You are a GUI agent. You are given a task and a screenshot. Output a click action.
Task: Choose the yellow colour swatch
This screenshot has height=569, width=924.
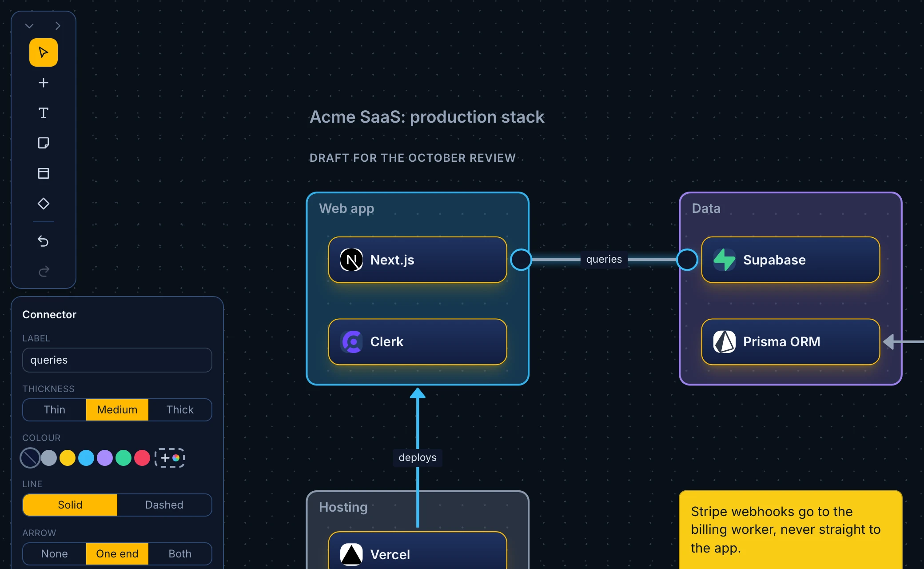[x=68, y=458]
